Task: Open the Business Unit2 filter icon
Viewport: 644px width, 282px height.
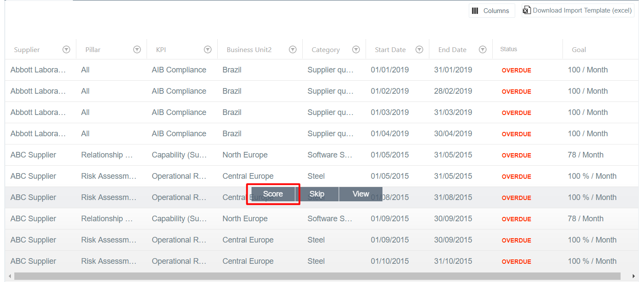Action: tap(293, 50)
